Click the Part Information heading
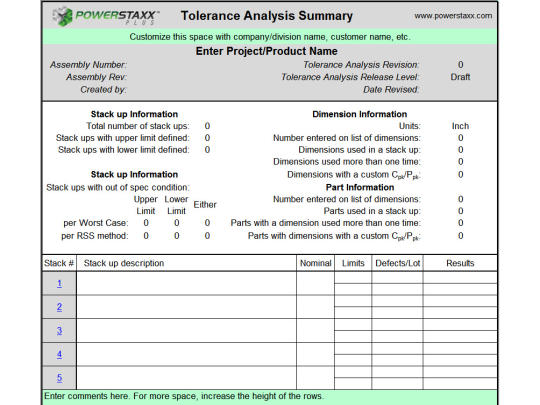This screenshot has height=405, width=540. click(360, 187)
